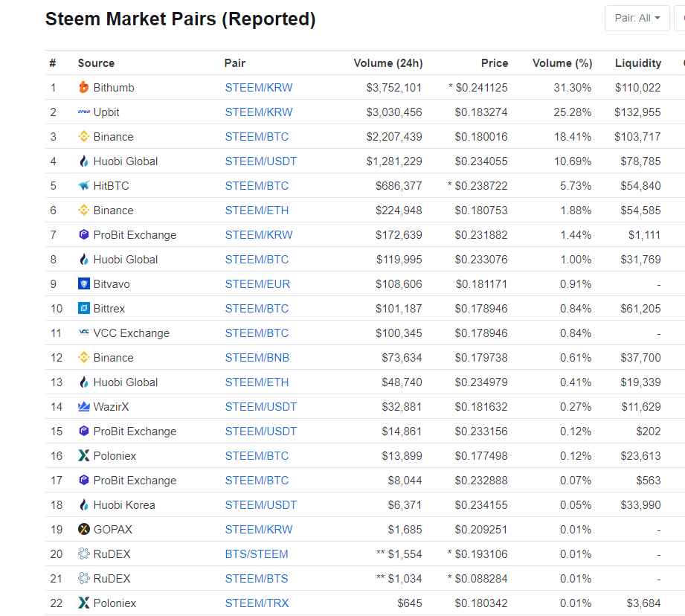
Task: Open Binance STEEM/BTC pair link
Action: (257, 136)
